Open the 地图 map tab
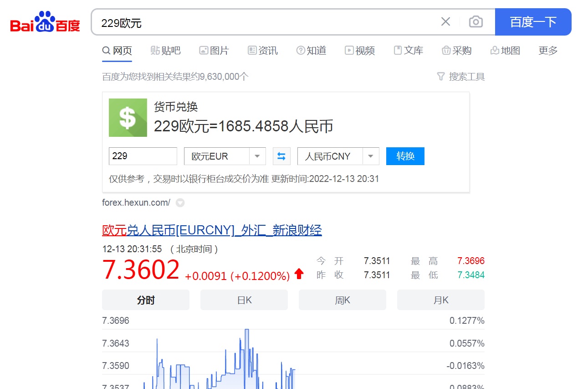 pyautogui.click(x=505, y=51)
